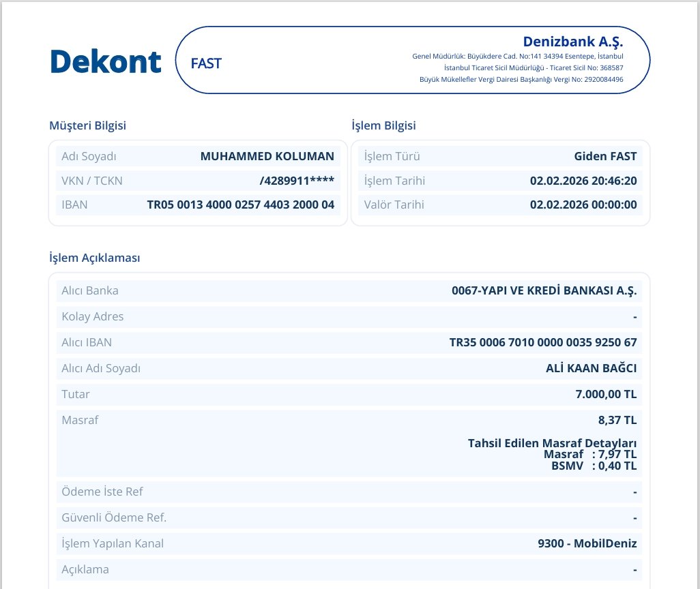This screenshot has height=589, width=700.
Task: Select the amount 7.000,00 TL
Action: (606, 394)
